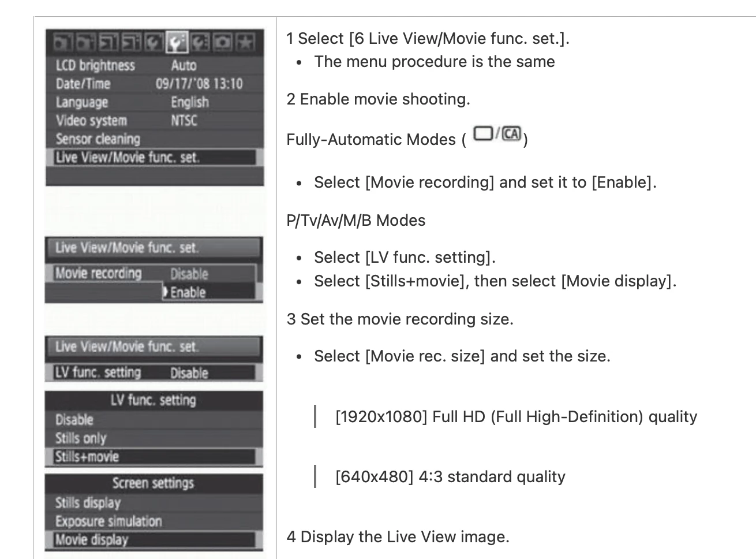Viewport: 756px width, 559px height.
Task: Open the third wrench setup tab
Action: (200, 42)
